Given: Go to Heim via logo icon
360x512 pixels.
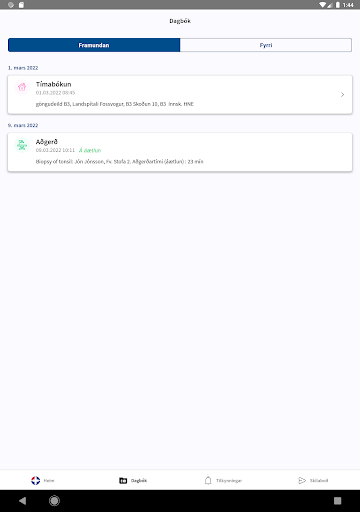Looking at the screenshot, I should (36, 480).
